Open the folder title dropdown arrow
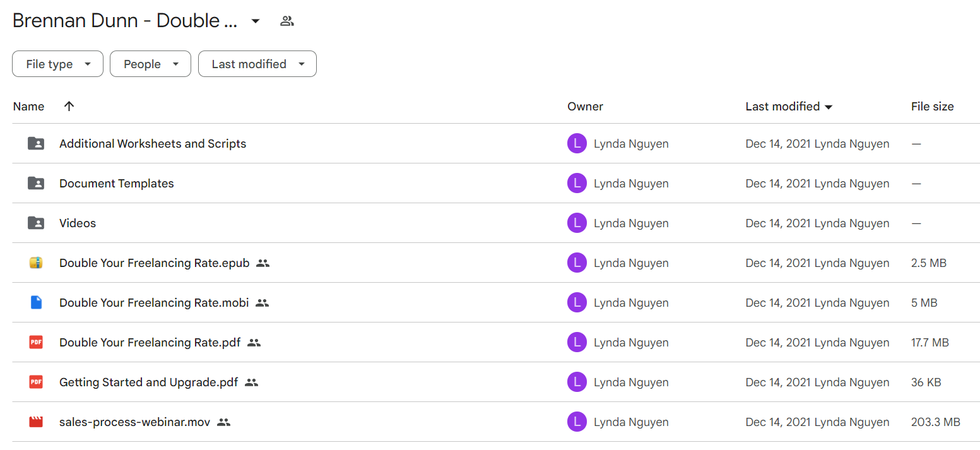The height and width of the screenshot is (450, 980). tap(255, 21)
